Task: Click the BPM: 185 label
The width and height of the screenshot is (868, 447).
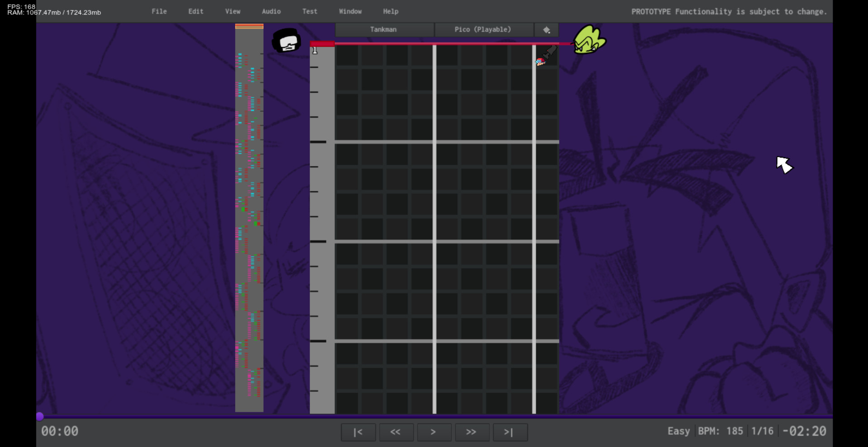Action: [x=721, y=431]
